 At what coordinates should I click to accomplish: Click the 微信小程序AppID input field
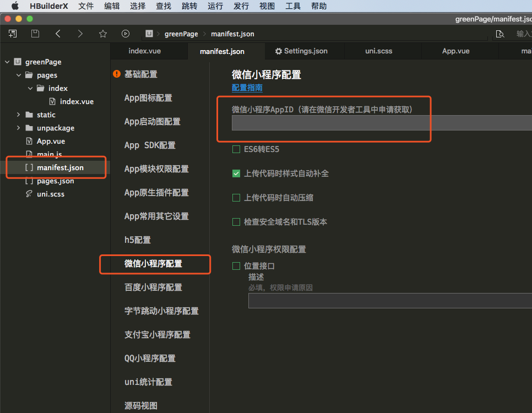tap(382, 122)
